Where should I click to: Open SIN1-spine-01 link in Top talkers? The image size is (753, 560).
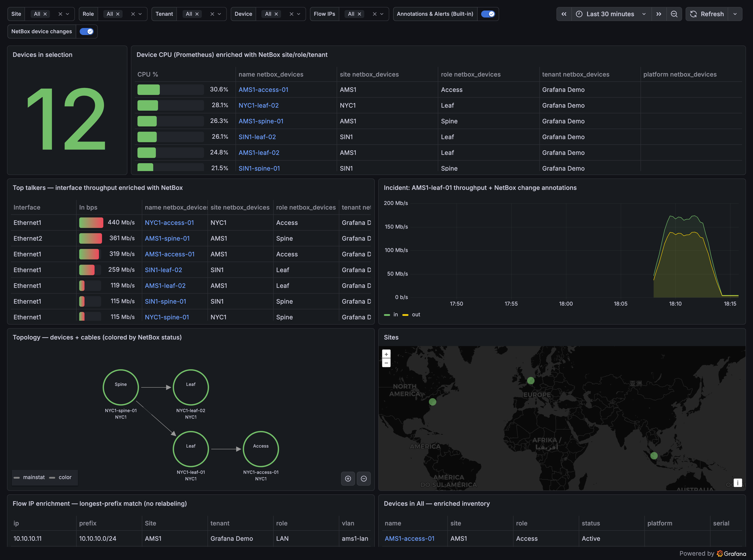165,301
